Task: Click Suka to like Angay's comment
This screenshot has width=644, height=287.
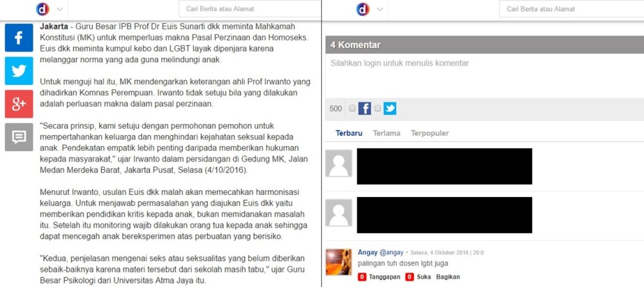Action: 423,277
